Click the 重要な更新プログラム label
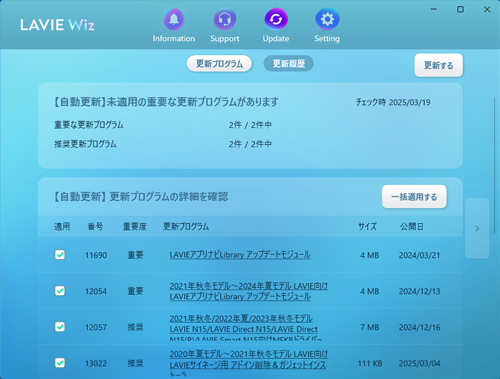Image resolution: width=500 pixels, height=379 pixels. [x=89, y=125]
